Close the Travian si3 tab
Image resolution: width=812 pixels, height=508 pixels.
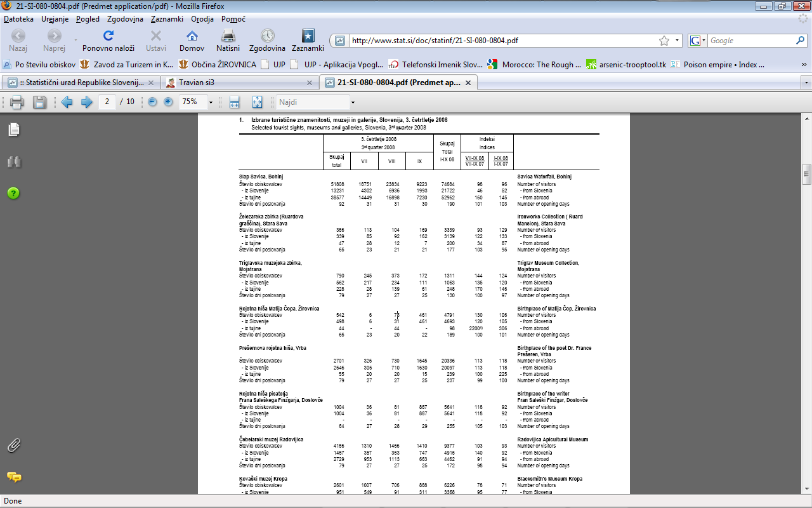[310, 83]
